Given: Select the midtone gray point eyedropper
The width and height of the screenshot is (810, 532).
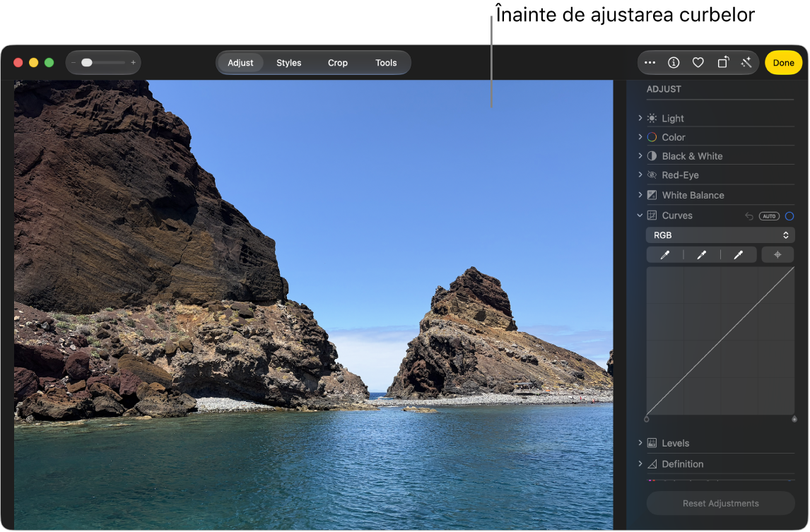Looking at the screenshot, I should point(702,254).
